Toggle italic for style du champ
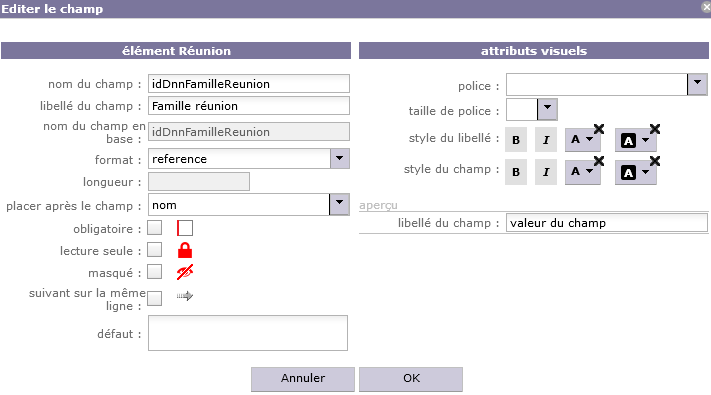 tap(546, 172)
